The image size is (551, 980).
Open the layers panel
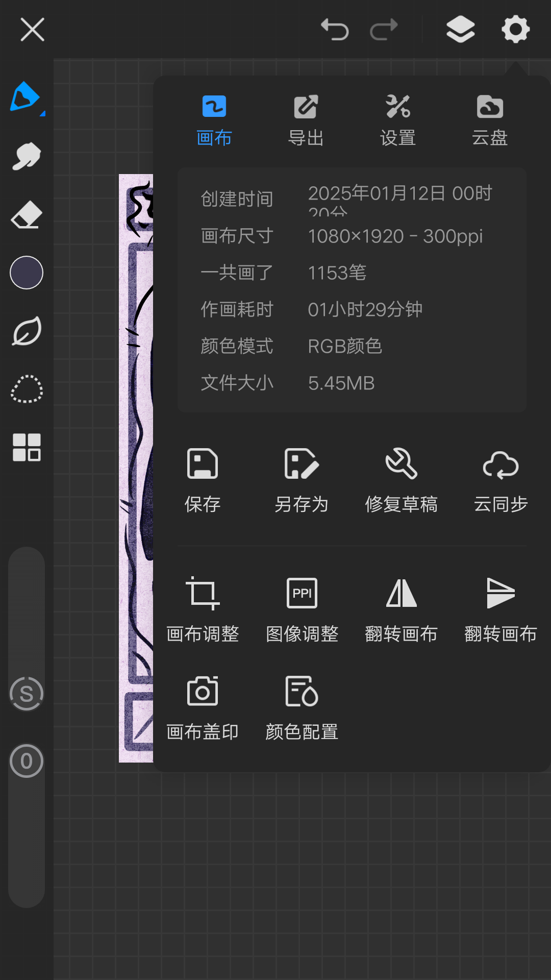pos(460,29)
